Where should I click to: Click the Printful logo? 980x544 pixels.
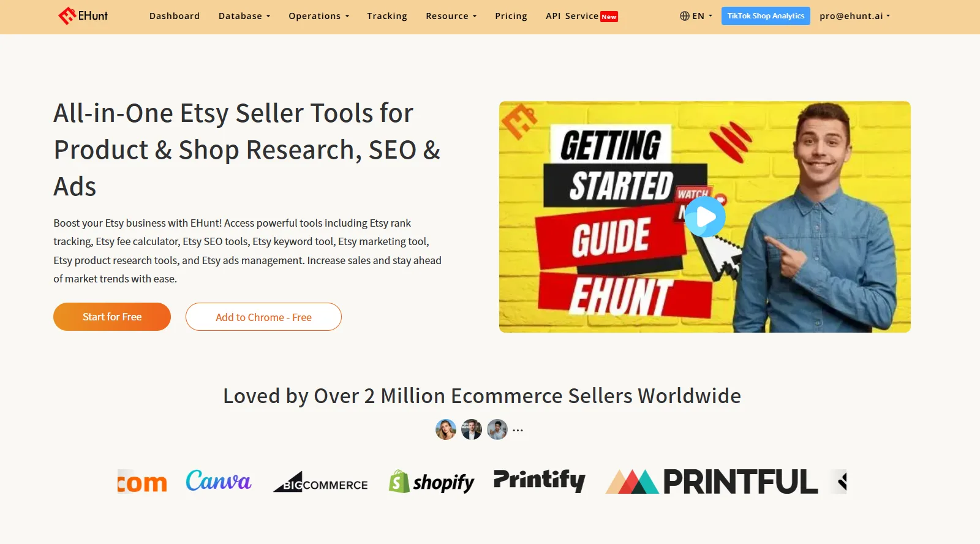[712, 482]
